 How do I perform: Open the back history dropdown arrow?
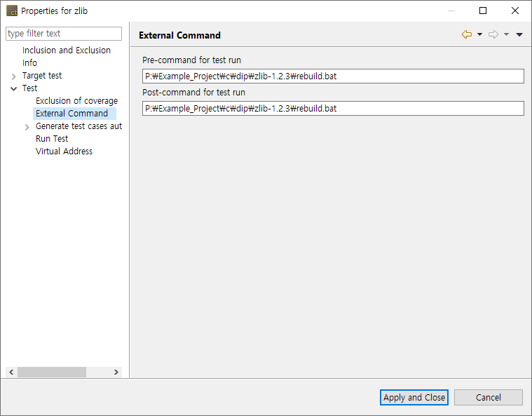pyautogui.click(x=479, y=35)
